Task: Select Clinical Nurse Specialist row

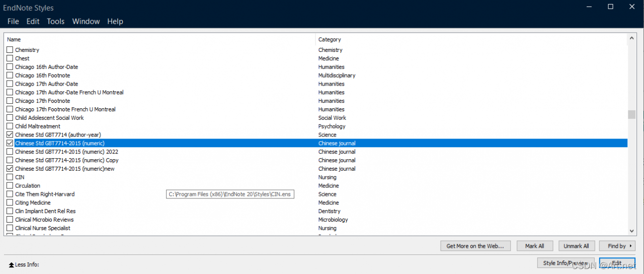Action: [x=316, y=228]
